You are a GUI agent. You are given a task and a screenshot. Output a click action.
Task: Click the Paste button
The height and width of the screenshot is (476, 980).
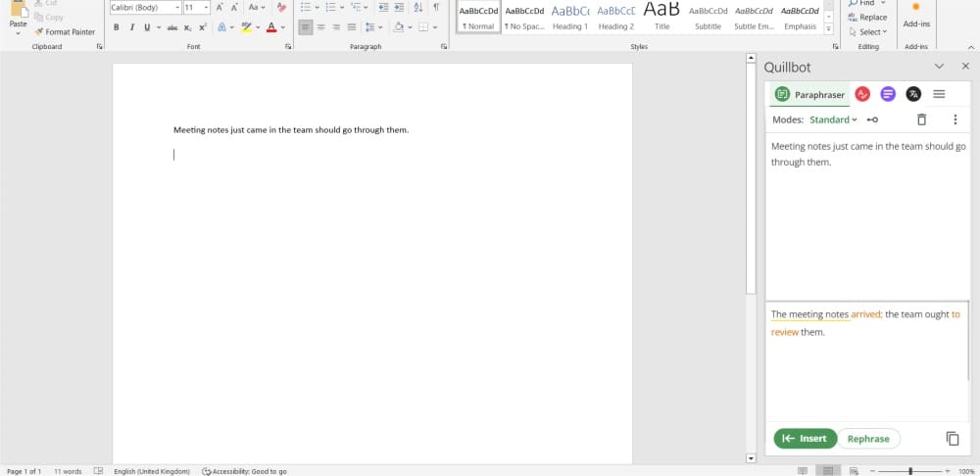click(x=18, y=19)
